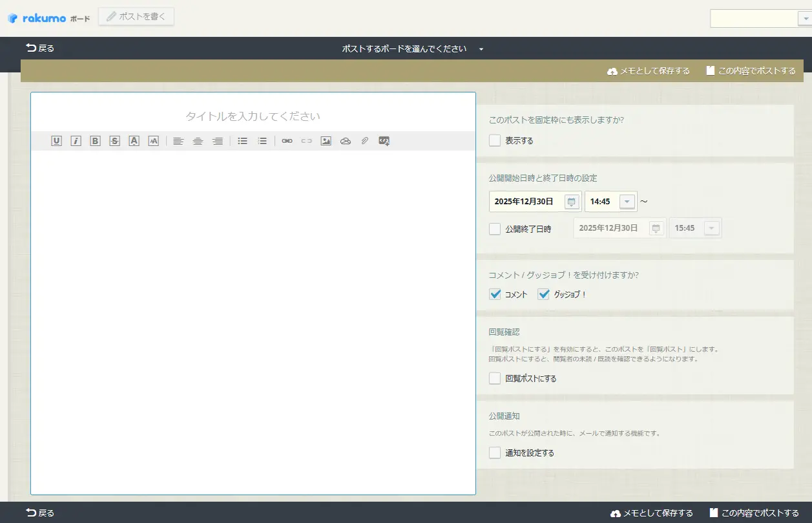Open the start date calendar picker

tap(571, 202)
